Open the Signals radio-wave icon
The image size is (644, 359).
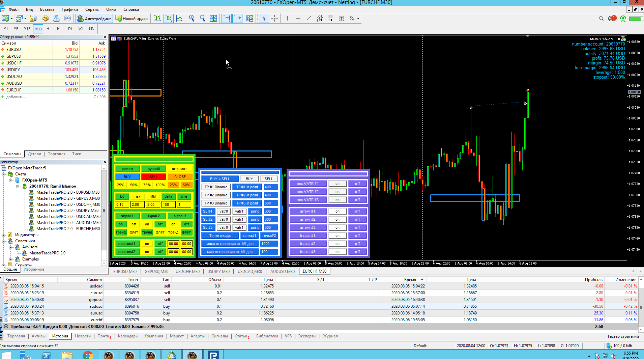[67, 19]
